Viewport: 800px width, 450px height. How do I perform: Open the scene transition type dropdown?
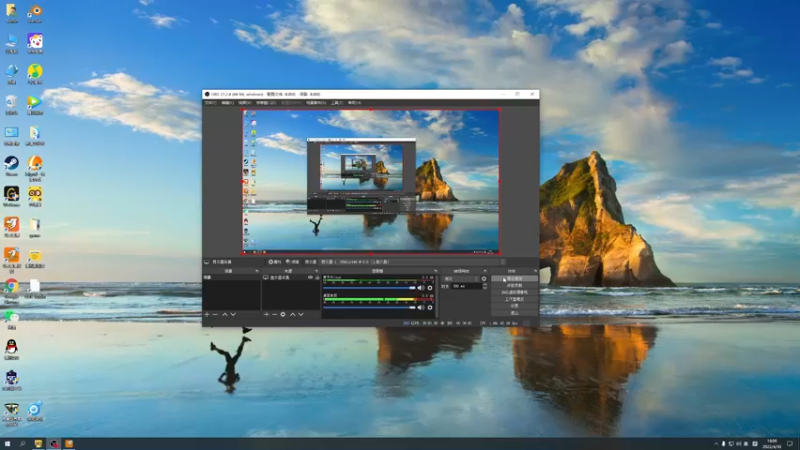point(461,279)
